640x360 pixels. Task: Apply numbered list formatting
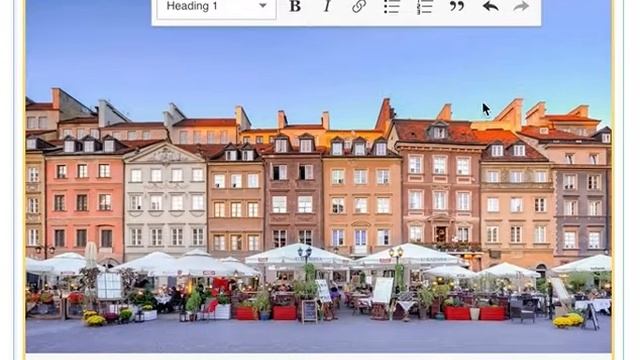[424, 6]
